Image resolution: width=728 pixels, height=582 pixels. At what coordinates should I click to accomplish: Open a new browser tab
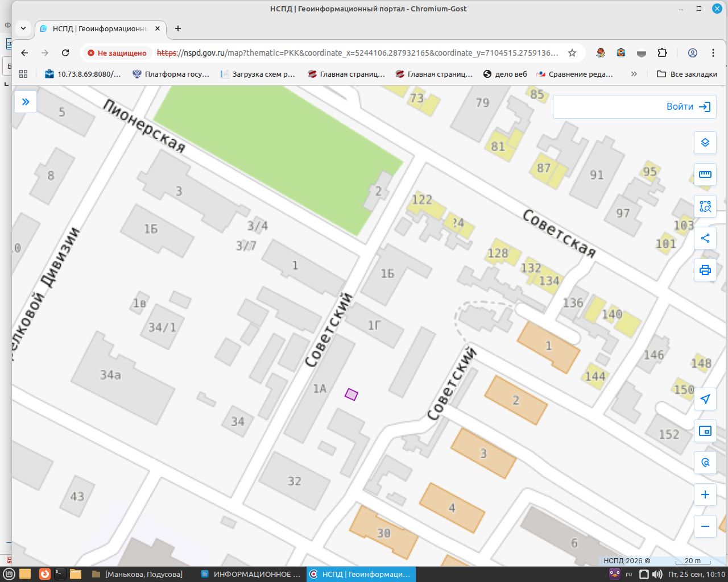click(178, 28)
